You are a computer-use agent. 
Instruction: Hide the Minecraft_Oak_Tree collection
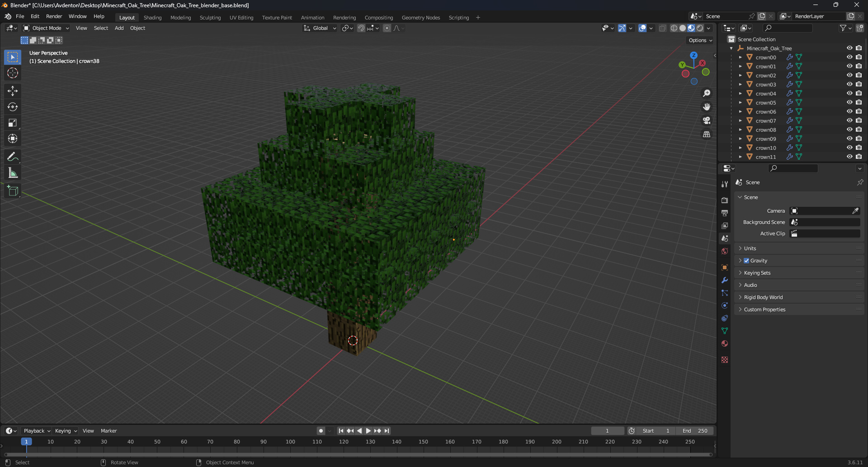tap(849, 48)
